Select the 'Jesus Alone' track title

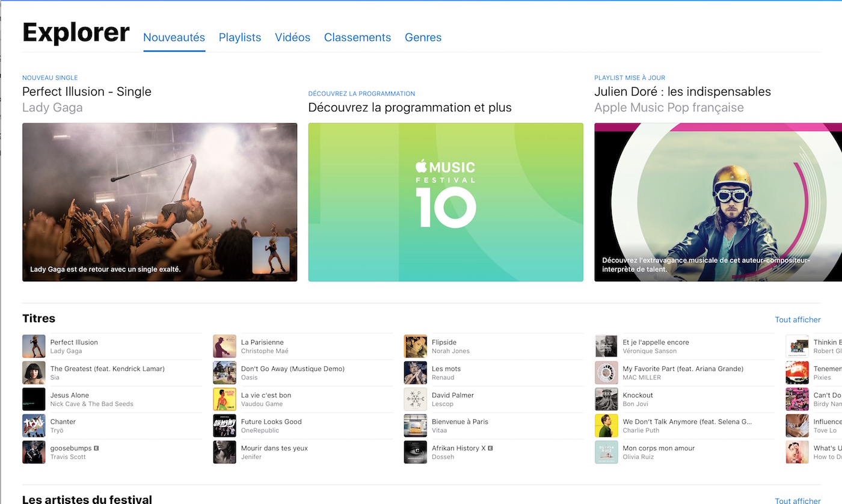(70, 395)
